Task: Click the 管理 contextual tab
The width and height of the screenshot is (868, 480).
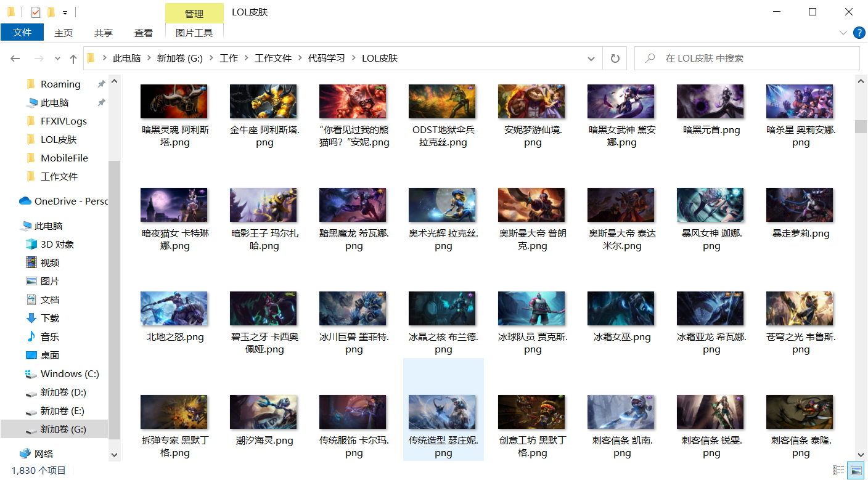Action: pyautogui.click(x=194, y=14)
